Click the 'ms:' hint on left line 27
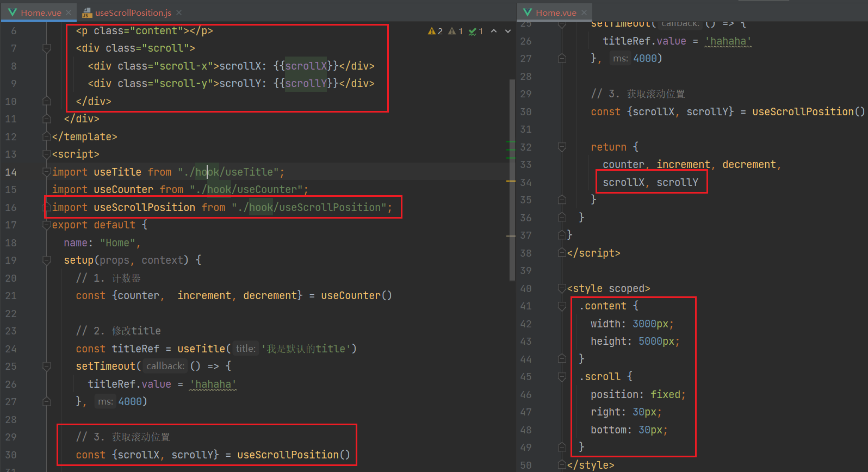The height and width of the screenshot is (472, 868). pos(106,401)
